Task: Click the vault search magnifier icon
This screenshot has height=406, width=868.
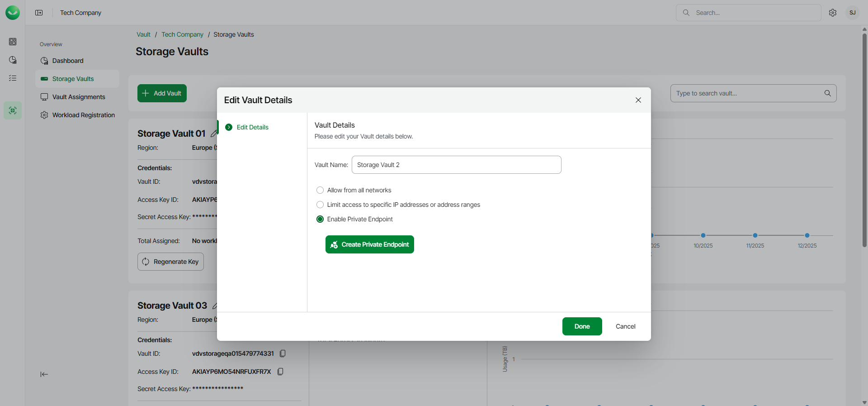Action: click(x=827, y=93)
